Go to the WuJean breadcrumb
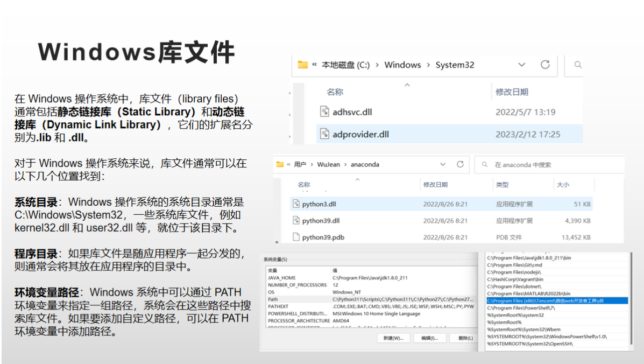 [328, 164]
